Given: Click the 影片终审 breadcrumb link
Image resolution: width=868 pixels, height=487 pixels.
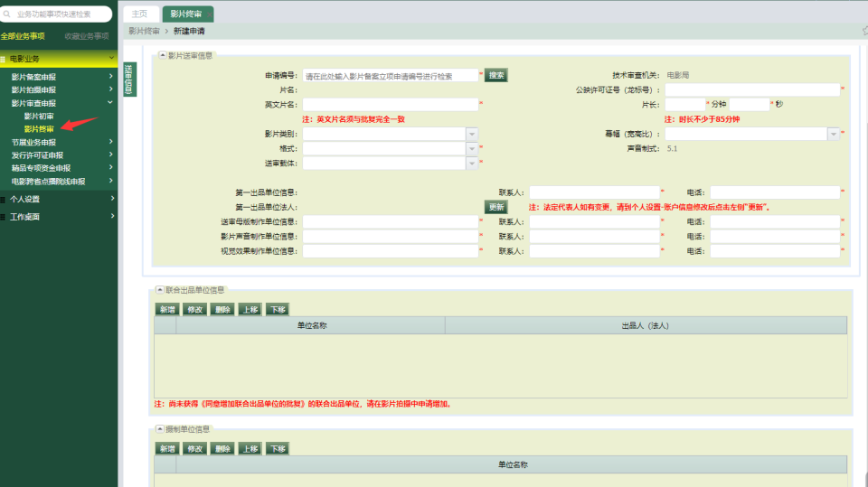Looking at the screenshot, I should click(x=144, y=31).
